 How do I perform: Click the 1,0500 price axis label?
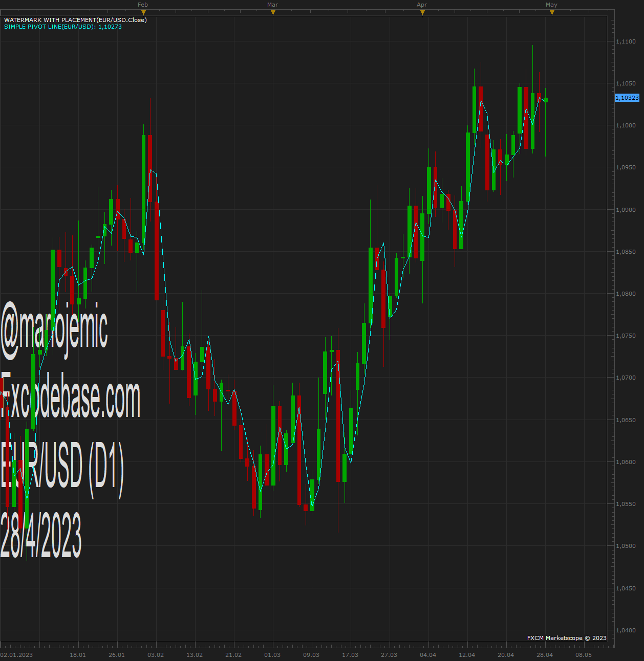[626, 546]
